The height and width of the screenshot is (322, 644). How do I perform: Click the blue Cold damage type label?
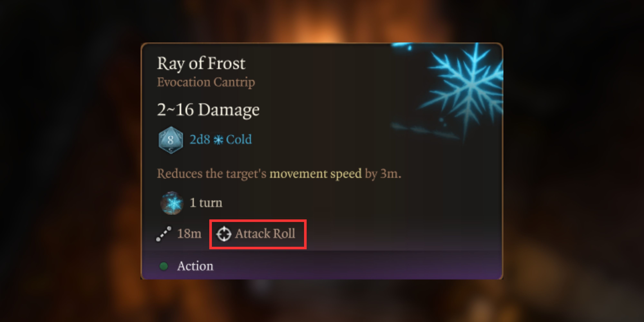pyautogui.click(x=239, y=139)
